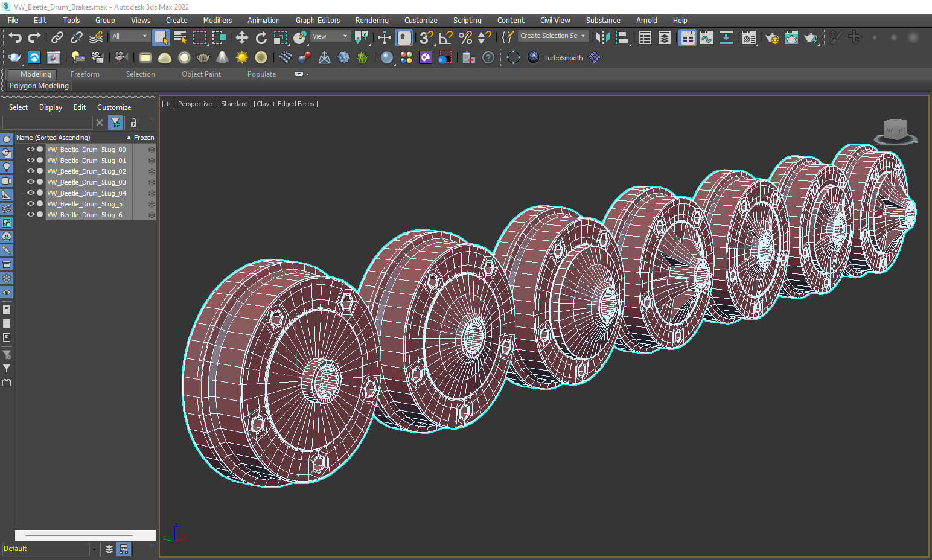Hide VW_Beetle_Drum_SLug_04 with eye icon
Viewport: 932px width, 560px height.
30,193
